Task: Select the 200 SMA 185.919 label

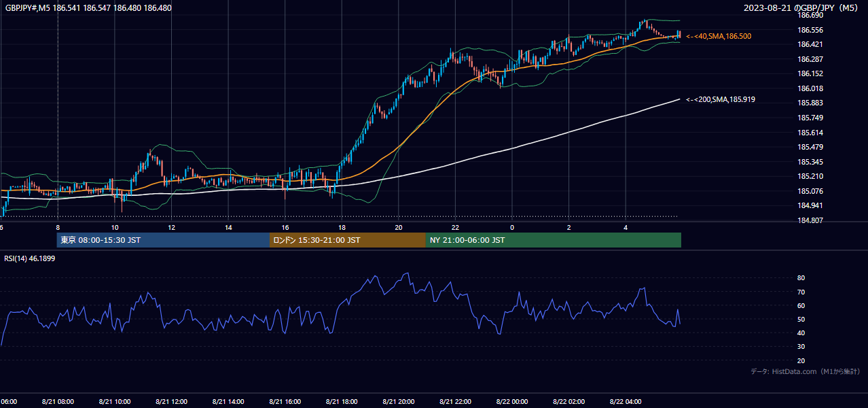Action: [x=721, y=99]
